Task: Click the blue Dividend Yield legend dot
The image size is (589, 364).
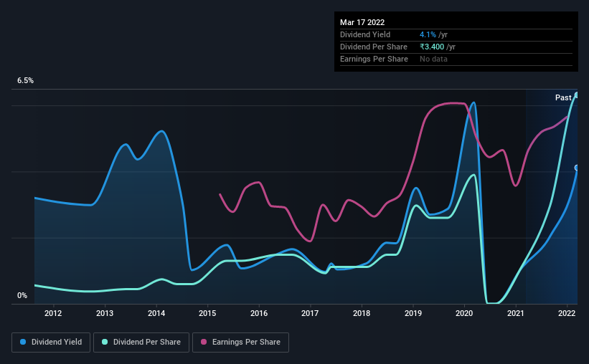Action: pyautogui.click(x=23, y=342)
